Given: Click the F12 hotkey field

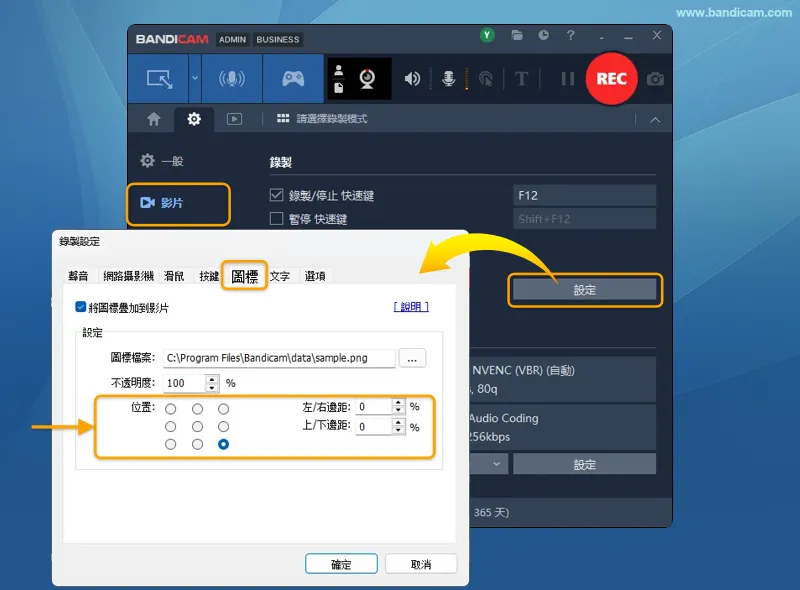Looking at the screenshot, I should pyautogui.click(x=584, y=195).
